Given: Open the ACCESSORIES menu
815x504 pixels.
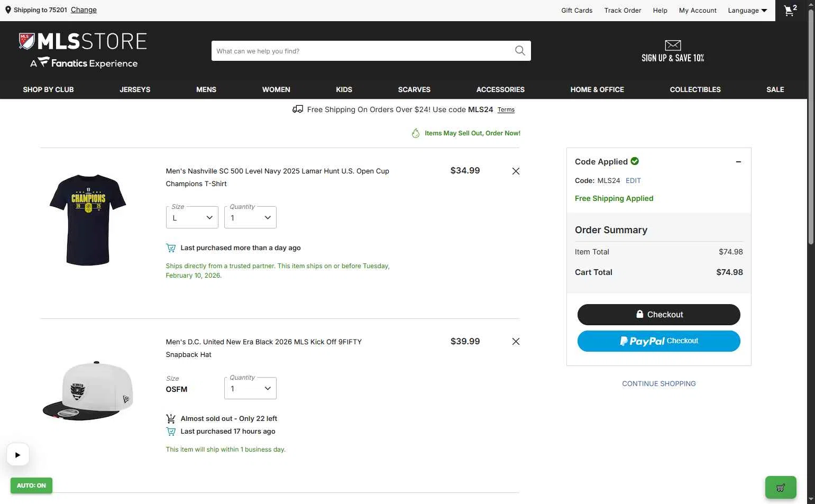Looking at the screenshot, I should (x=500, y=89).
